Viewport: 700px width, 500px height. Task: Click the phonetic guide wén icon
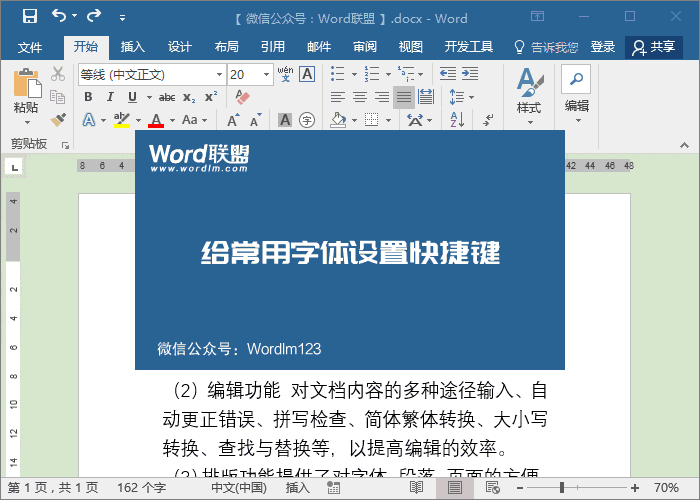click(285, 74)
